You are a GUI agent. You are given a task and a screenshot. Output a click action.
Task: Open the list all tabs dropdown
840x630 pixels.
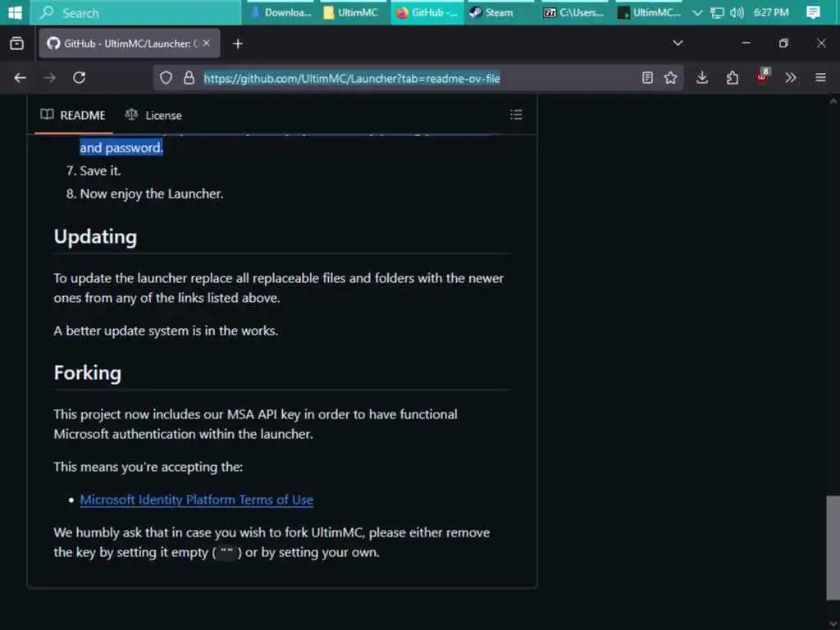coord(678,43)
